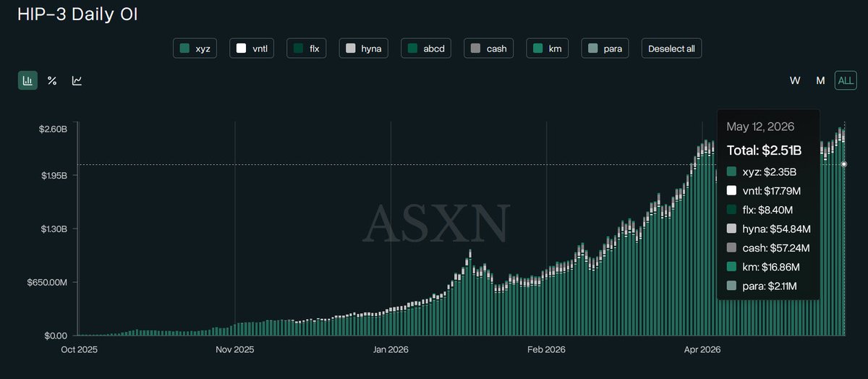
Task: Toggle the flx series legend
Action: 307,48
